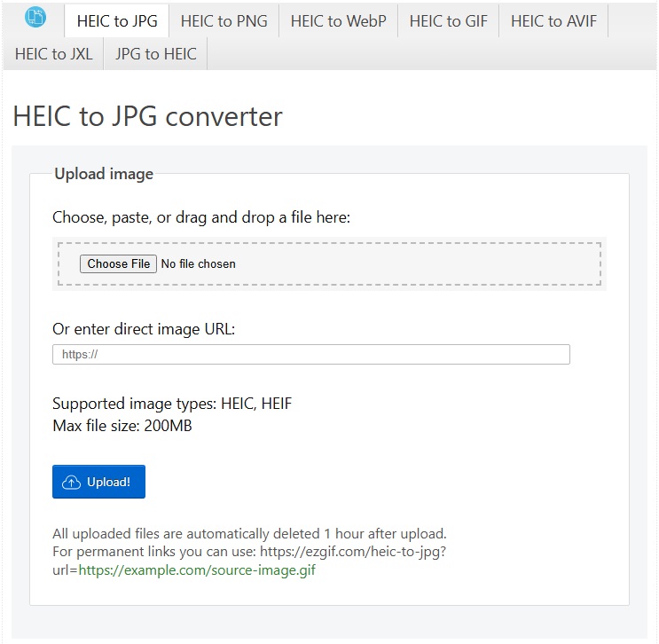Viewport: 659px width, 644px height.
Task: Go to the HEIC to GIF tab
Action: tap(449, 21)
